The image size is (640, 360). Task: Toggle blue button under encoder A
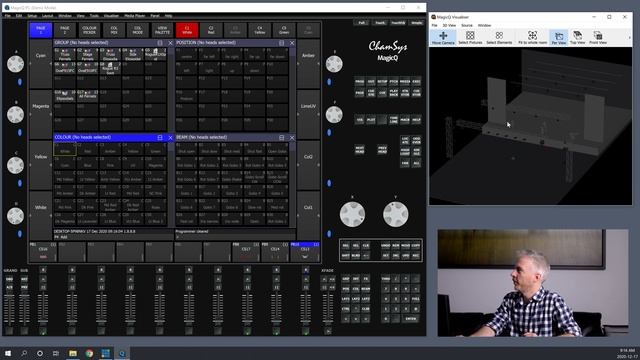tap(20, 82)
